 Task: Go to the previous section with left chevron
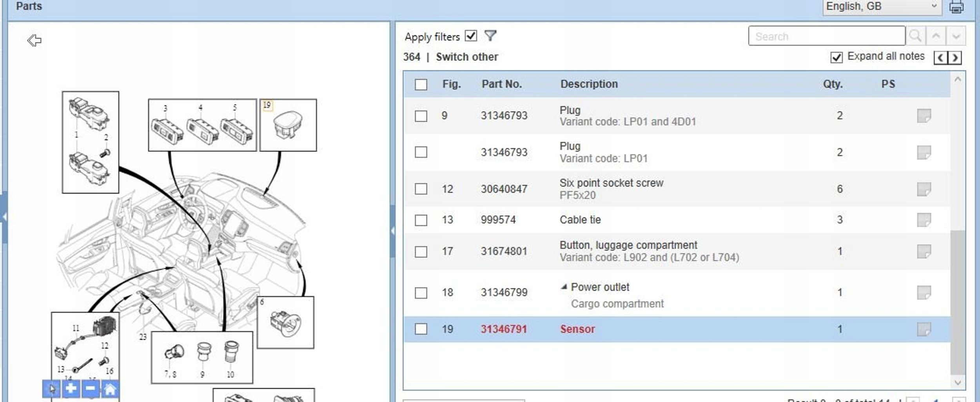[941, 58]
